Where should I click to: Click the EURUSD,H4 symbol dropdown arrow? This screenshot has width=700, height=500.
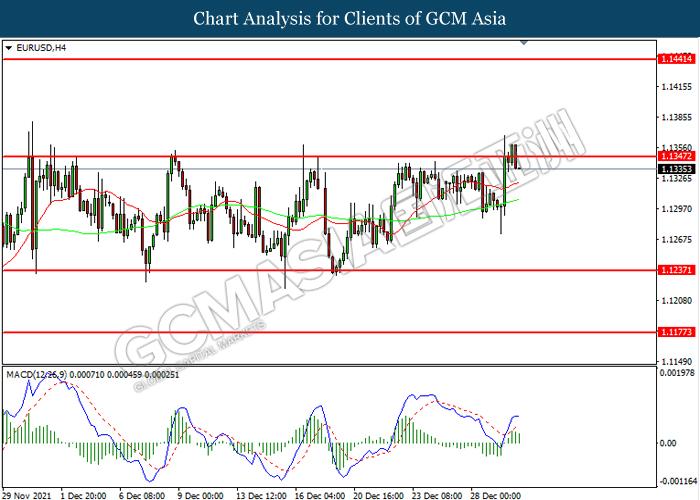[x=8, y=48]
